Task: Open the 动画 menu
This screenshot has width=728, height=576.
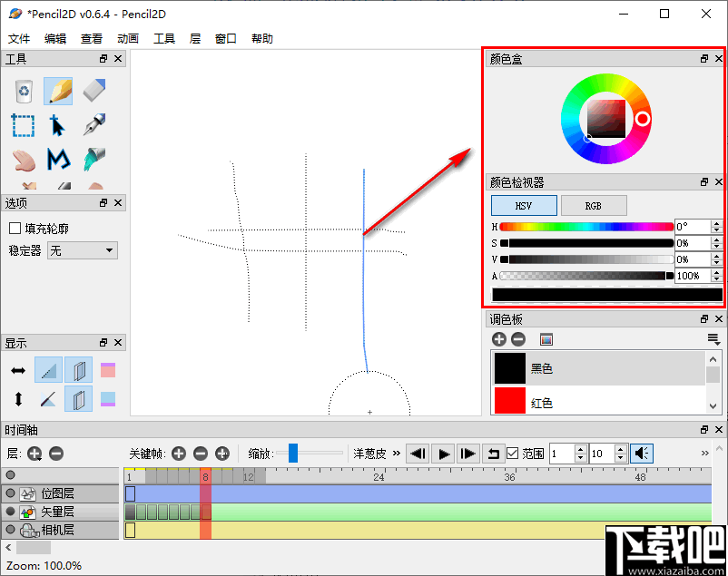Action: tap(127, 38)
